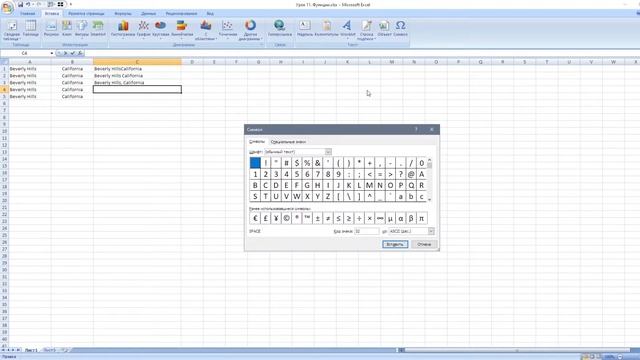Expand the font (Шрифт) dropdown in dialog
The image size is (640, 360).
pos(328,152)
